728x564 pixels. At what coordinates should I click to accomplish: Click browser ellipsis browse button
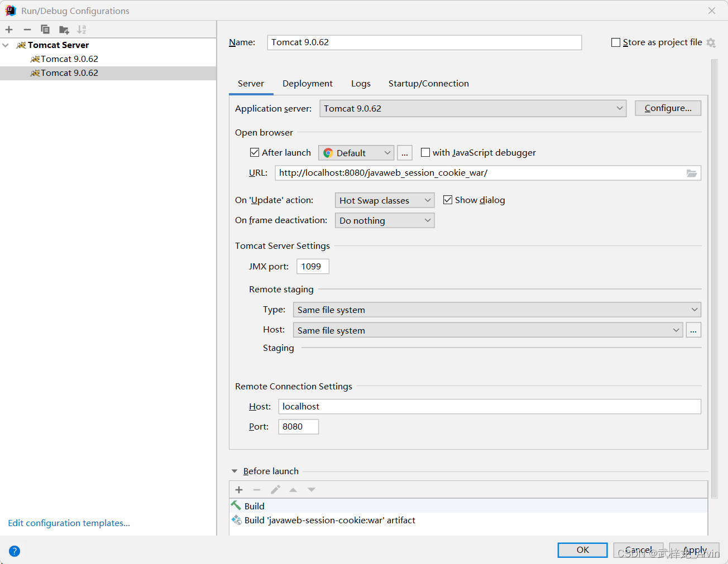(x=405, y=153)
